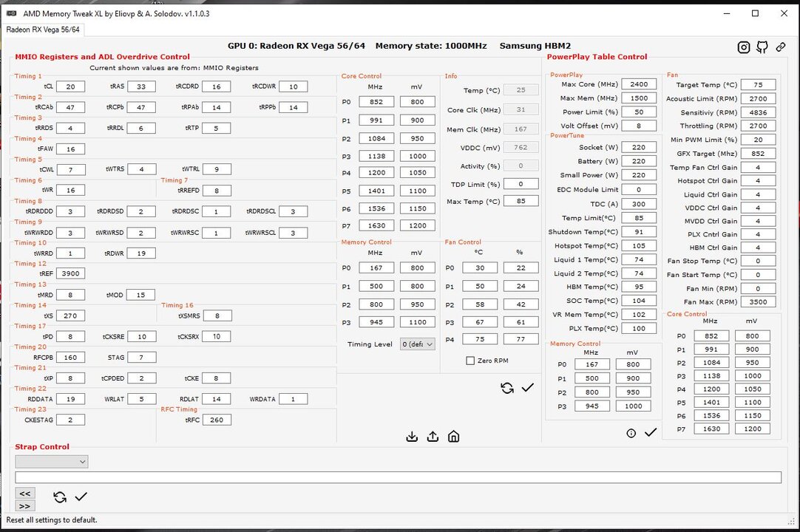
Task: Click the Fan Max (RPM) field
Action: coord(758,301)
